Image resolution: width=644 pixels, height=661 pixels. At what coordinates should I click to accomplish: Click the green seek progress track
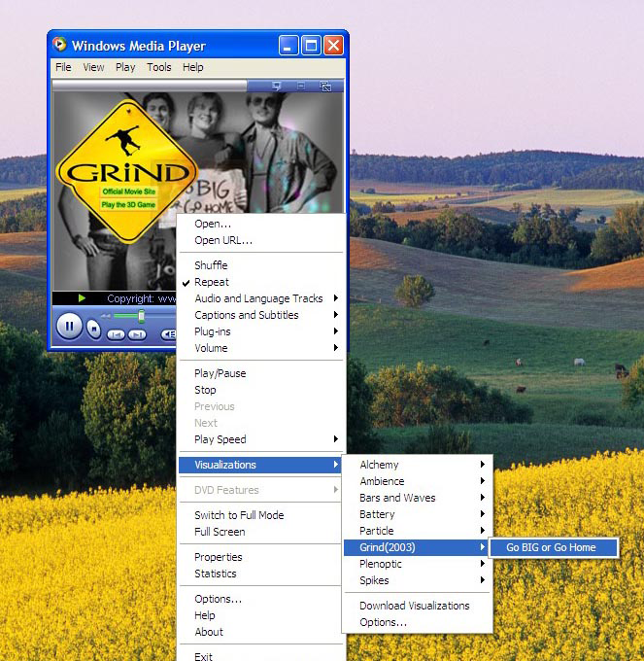[126, 316]
